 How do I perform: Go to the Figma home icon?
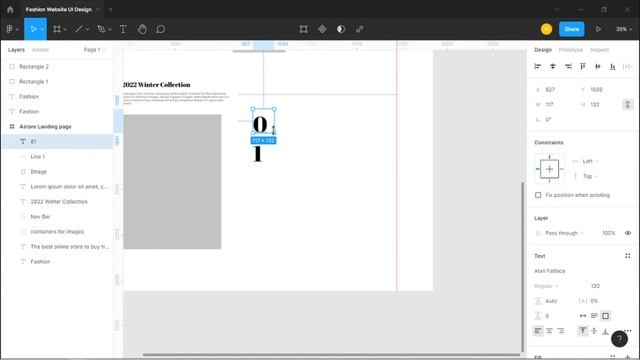point(10,9)
